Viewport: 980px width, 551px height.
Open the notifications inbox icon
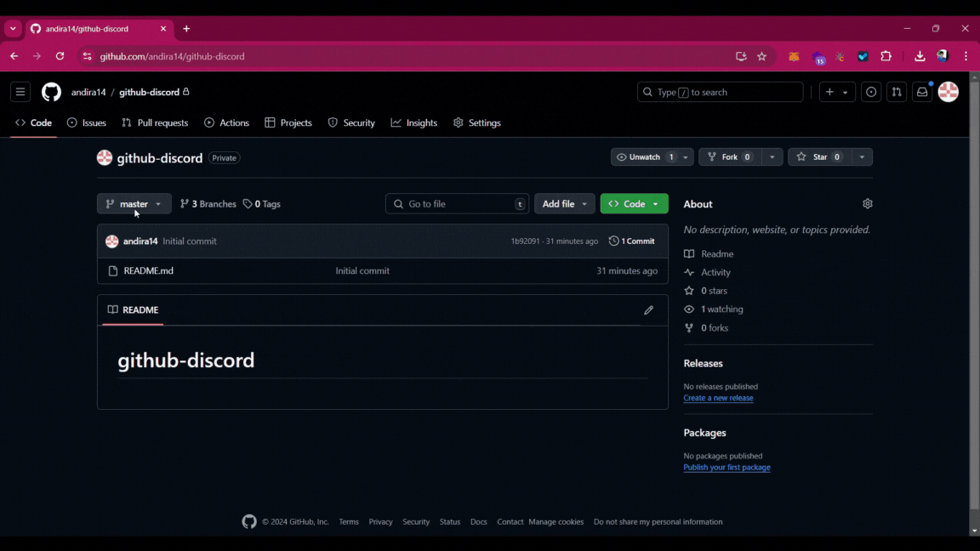[x=922, y=92]
